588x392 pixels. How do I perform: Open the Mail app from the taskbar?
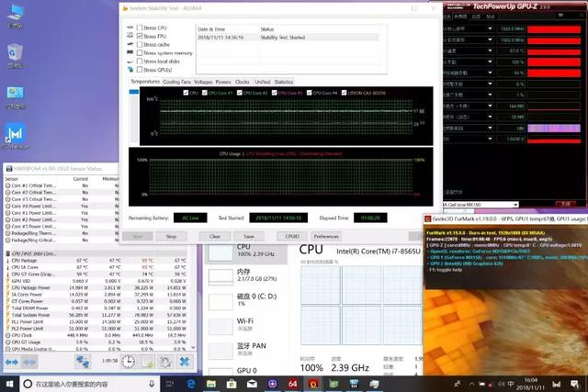click(x=252, y=384)
